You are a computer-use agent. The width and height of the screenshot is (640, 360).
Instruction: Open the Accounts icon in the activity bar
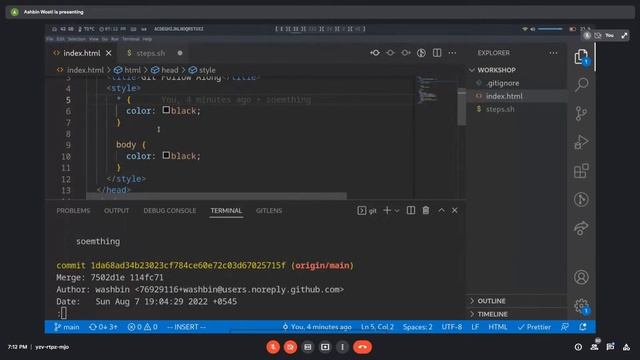pyautogui.click(x=581, y=277)
